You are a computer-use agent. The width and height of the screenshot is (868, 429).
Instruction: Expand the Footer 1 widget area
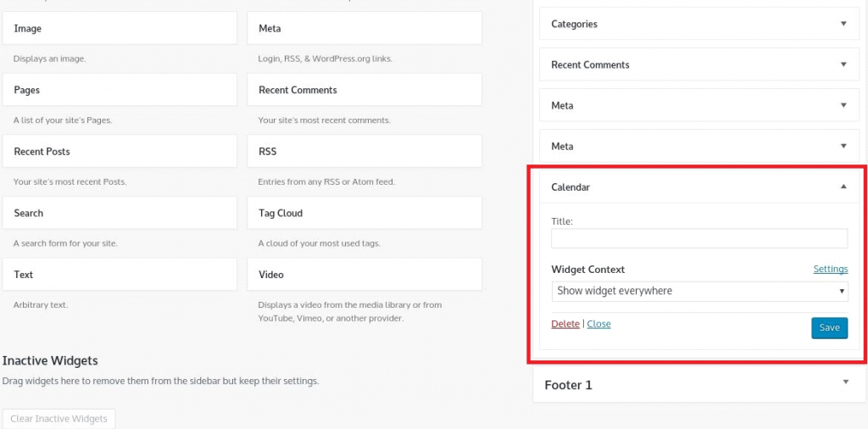click(845, 383)
